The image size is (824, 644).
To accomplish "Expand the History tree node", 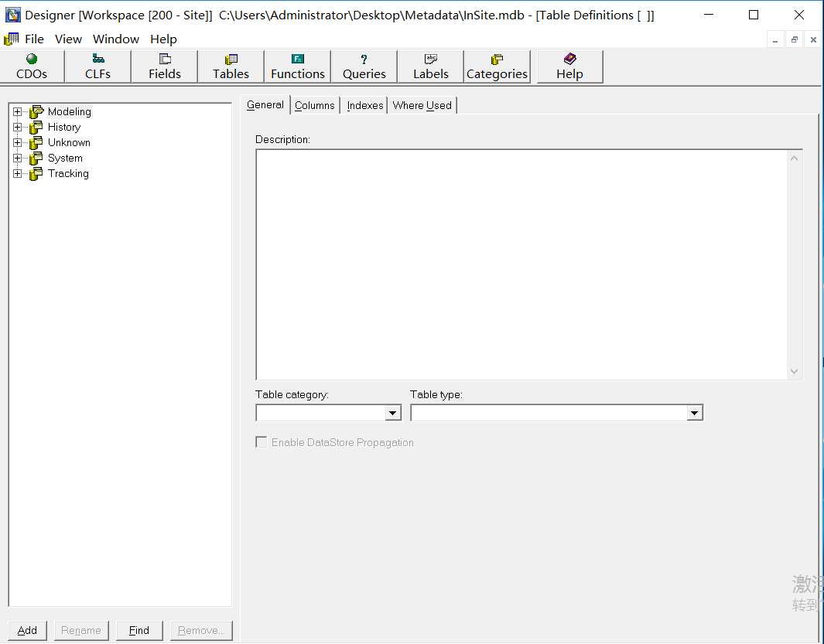I will click(x=17, y=128).
